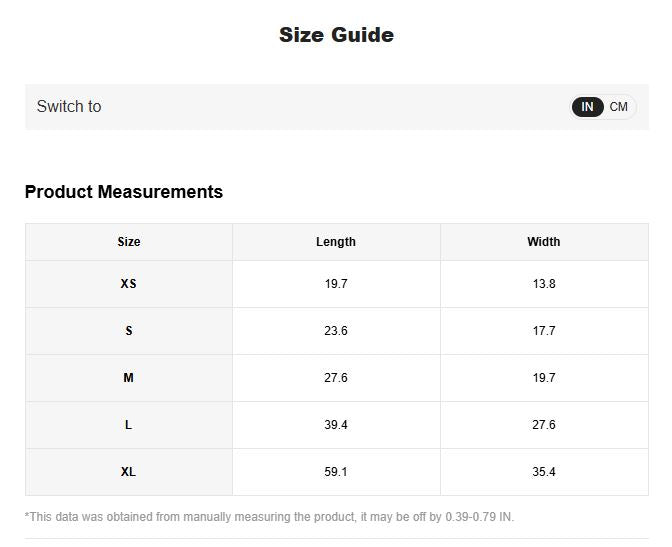Click the L length value 39.4
This screenshot has width=672, height=547.
336,425
